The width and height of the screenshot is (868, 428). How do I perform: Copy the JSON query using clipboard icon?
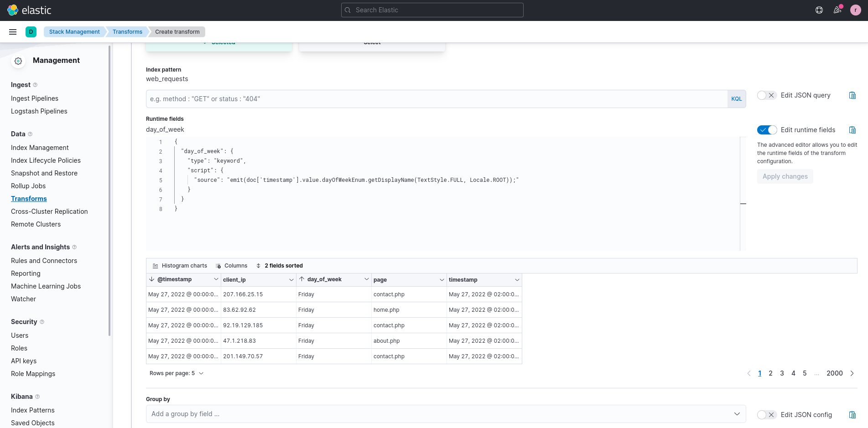click(x=852, y=95)
